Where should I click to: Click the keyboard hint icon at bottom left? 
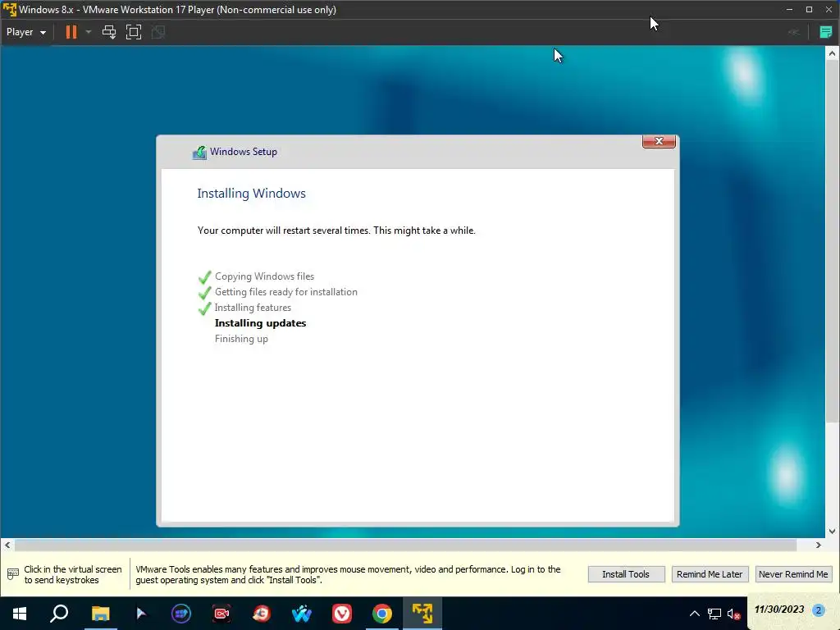pos(13,574)
